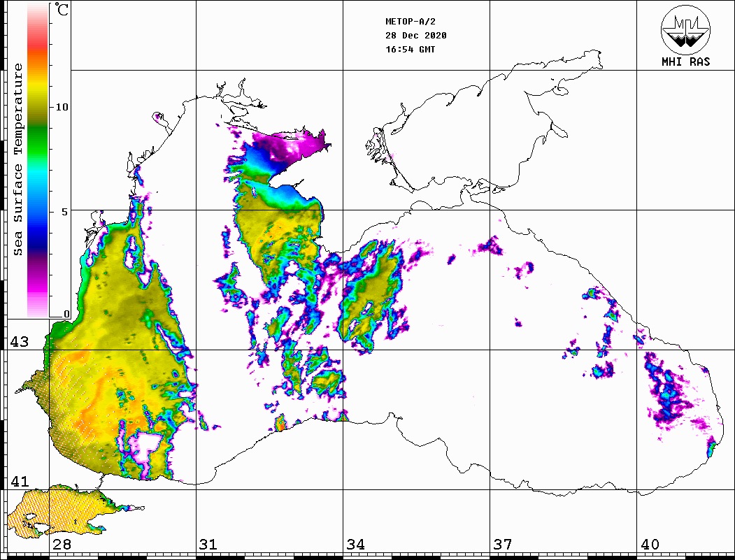The width and height of the screenshot is (735, 560).
Task: Click longitude label '40'
Action: (650, 544)
